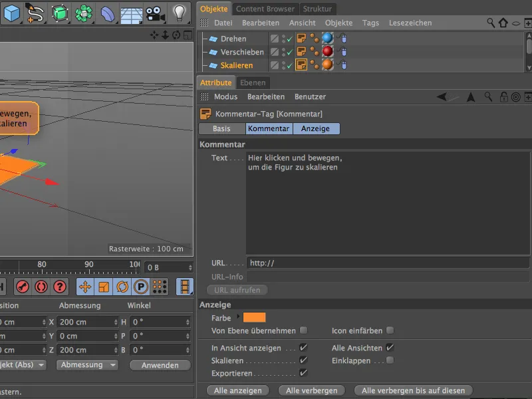Toggle Von Ebene übernehmen checkbox
The width and height of the screenshot is (532, 399).
(x=304, y=330)
